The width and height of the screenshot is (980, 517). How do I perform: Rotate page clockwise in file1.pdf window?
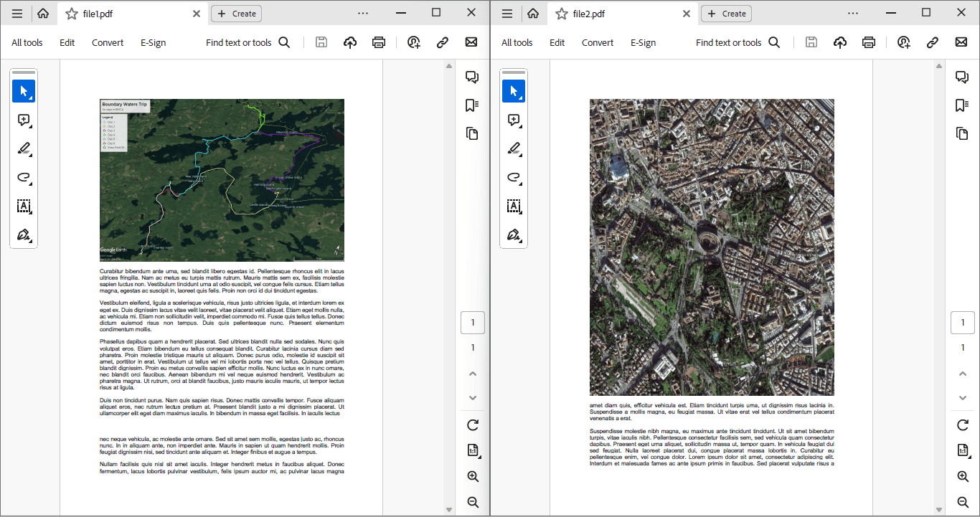click(x=473, y=425)
